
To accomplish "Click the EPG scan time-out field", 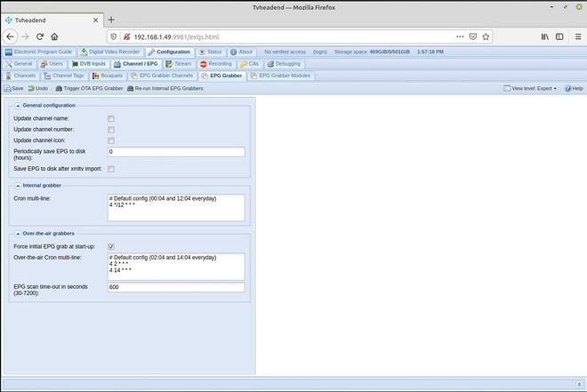I will click(x=176, y=287).
